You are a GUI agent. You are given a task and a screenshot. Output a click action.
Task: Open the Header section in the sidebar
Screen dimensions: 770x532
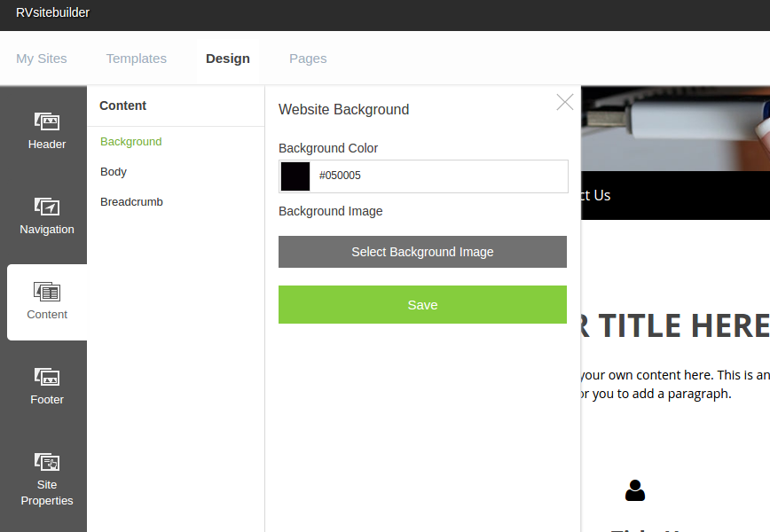[x=47, y=130]
